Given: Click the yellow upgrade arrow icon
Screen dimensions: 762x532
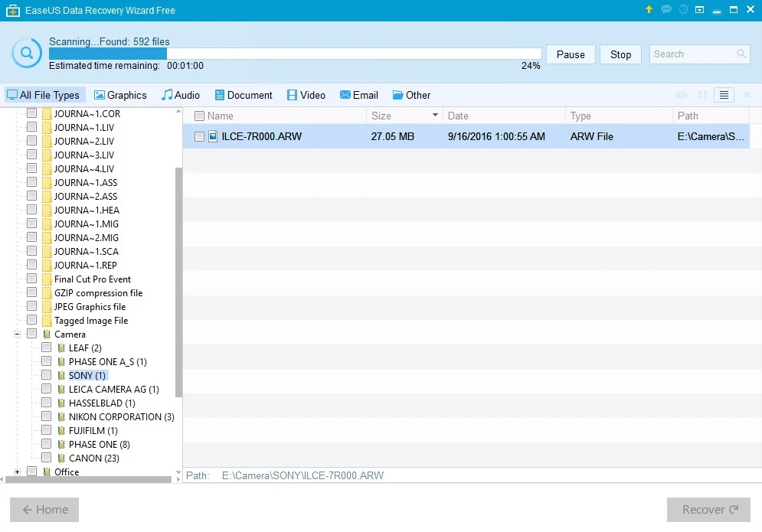Looking at the screenshot, I should (649, 10).
